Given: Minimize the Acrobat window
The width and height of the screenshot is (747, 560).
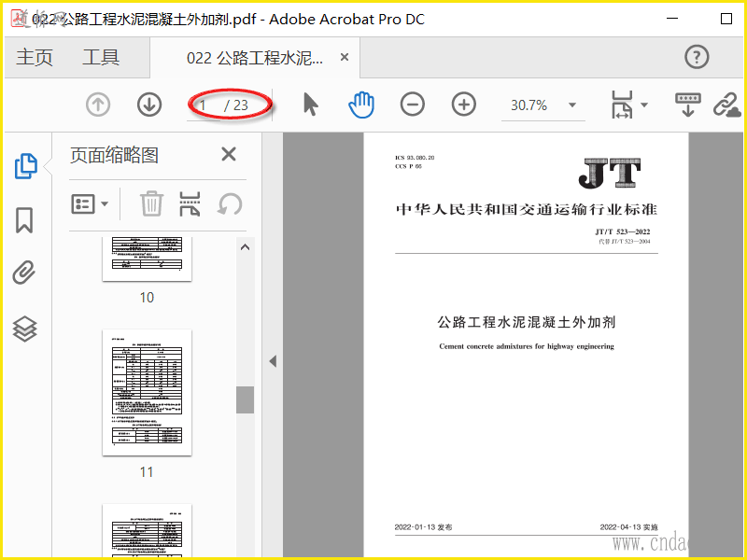Looking at the screenshot, I should [672, 19].
